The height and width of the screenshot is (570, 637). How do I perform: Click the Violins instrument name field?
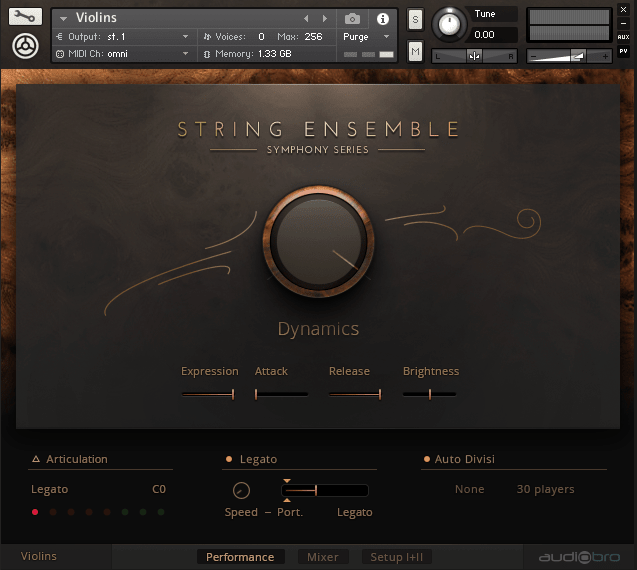96,18
